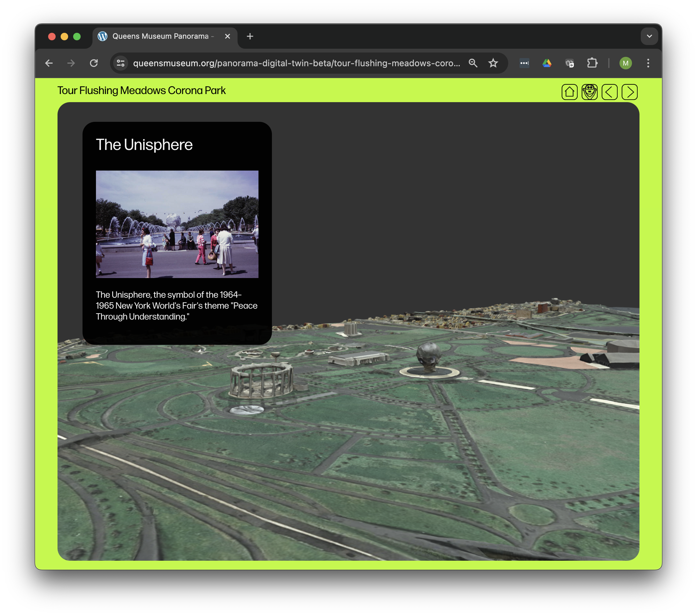The image size is (697, 616).
Task: Open site information icon in the address bar
Action: click(x=121, y=63)
